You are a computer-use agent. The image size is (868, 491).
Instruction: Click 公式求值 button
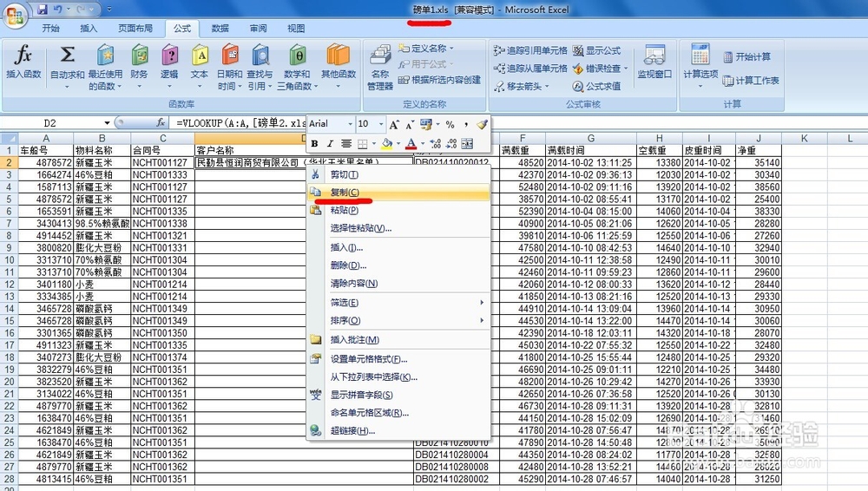click(596, 87)
